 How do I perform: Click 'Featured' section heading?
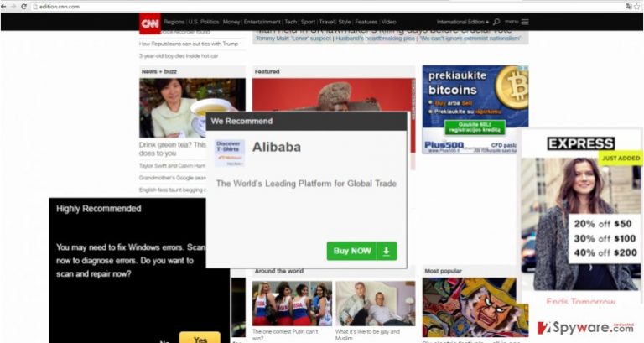pos(267,71)
